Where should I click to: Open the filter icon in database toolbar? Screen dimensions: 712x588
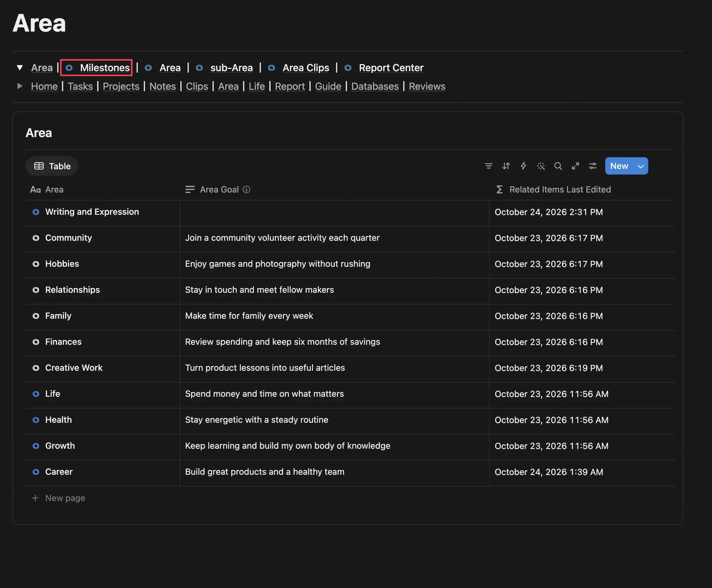[x=488, y=166]
